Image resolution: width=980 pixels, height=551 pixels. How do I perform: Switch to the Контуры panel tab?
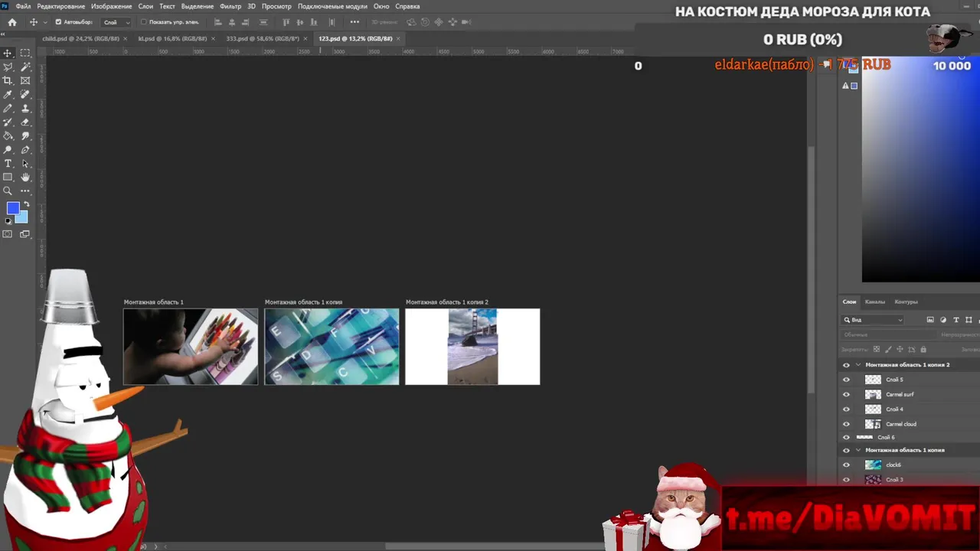point(906,302)
